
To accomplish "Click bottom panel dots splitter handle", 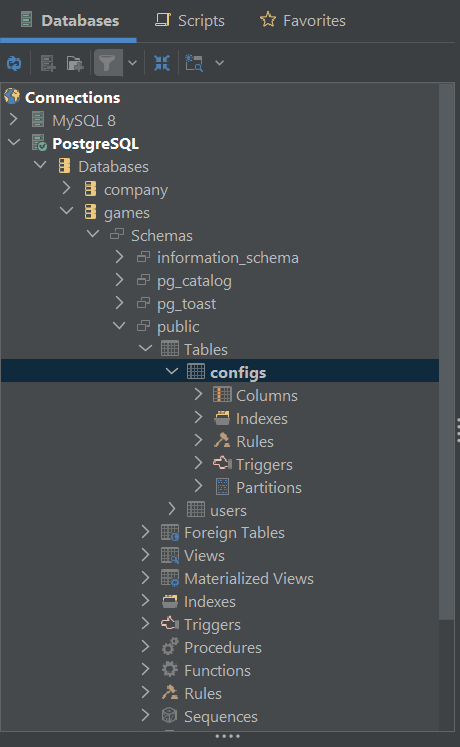I will click(228, 737).
